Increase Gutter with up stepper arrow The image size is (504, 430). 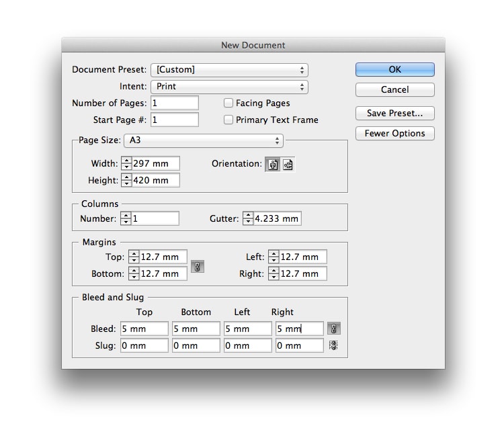[248, 215]
